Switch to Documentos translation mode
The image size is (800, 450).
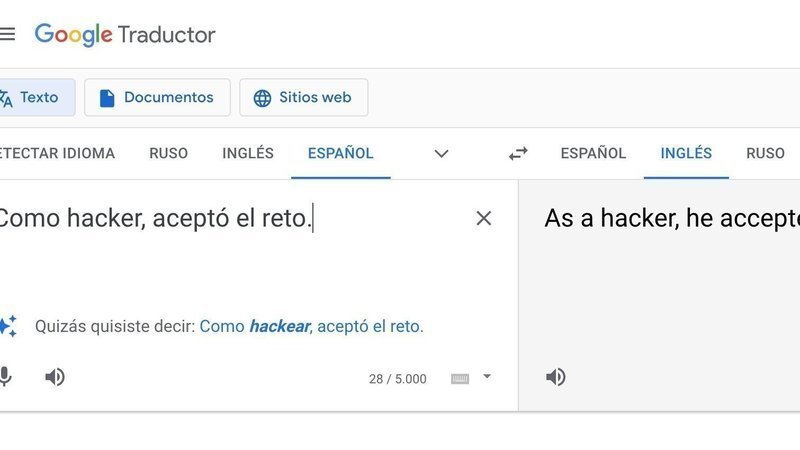[157, 97]
